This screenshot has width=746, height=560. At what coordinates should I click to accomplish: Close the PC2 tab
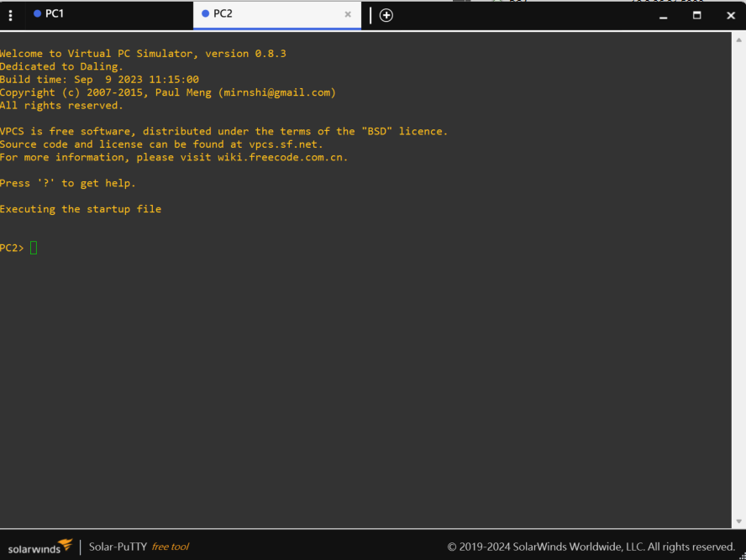pos(348,14)
